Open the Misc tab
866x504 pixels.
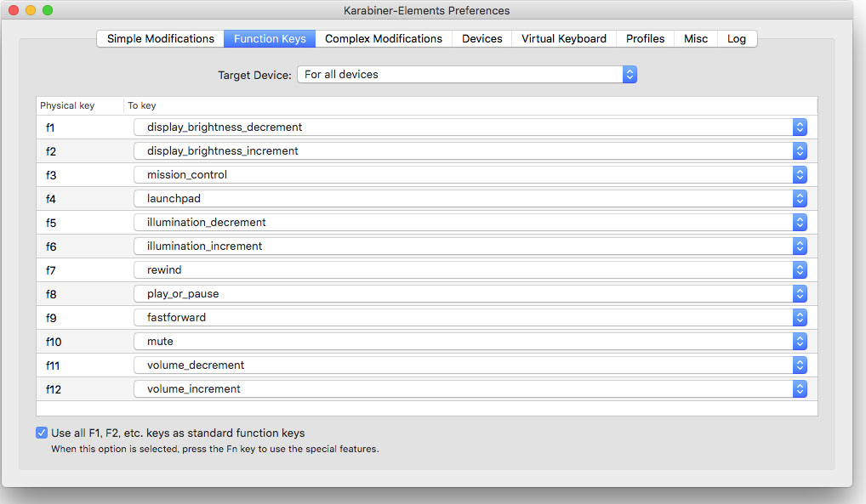point(696,38)
